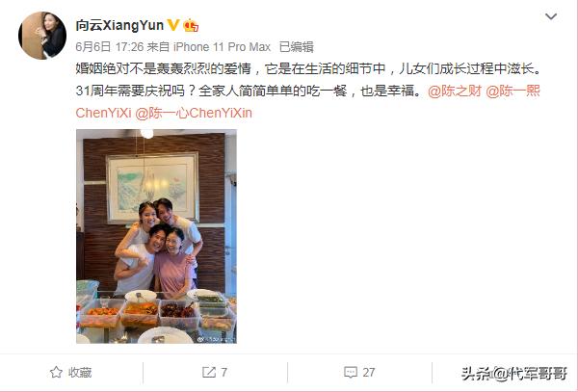Click the star favorite icon
578x392 pixels.
[56, 372]
